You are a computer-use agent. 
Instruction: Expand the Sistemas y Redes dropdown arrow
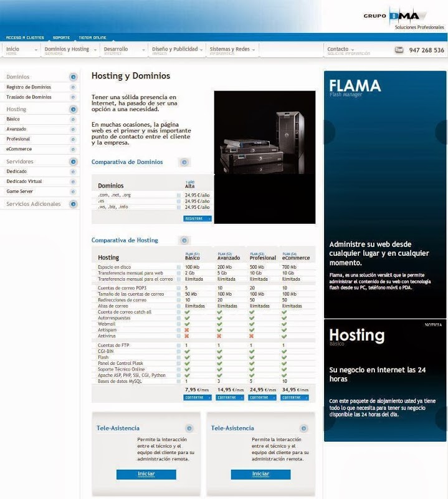(254, 50)
